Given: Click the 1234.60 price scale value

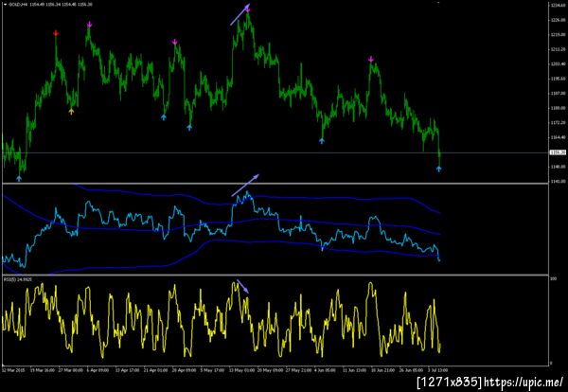Looking at the screenshot, I should pos(559,6).
